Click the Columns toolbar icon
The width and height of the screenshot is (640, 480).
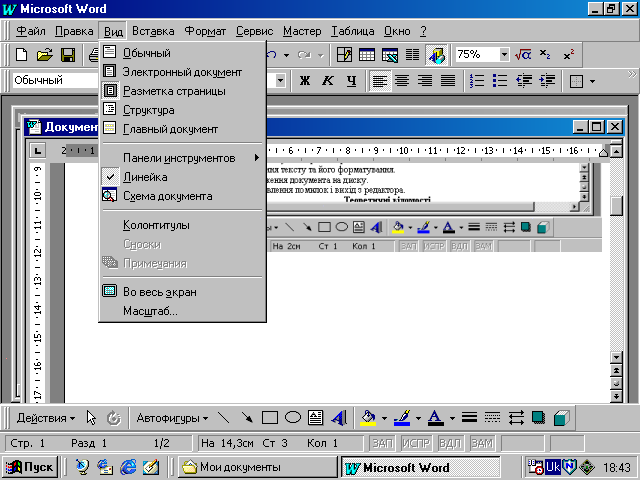pyautogui.click(x=412, y=55)
